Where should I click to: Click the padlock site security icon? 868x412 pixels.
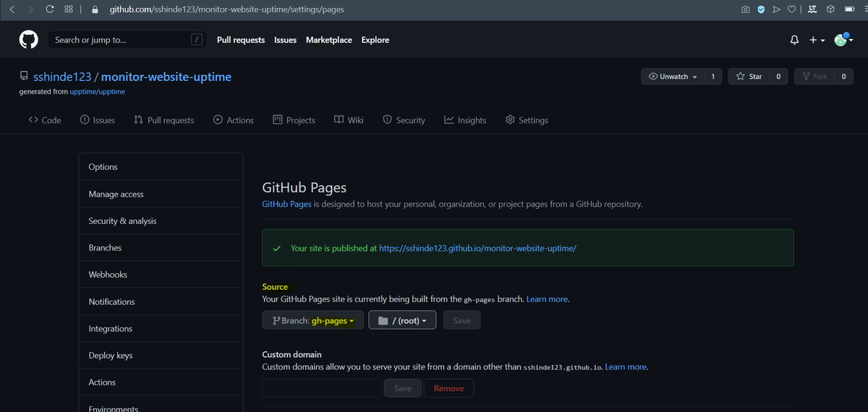coord(95,9)
